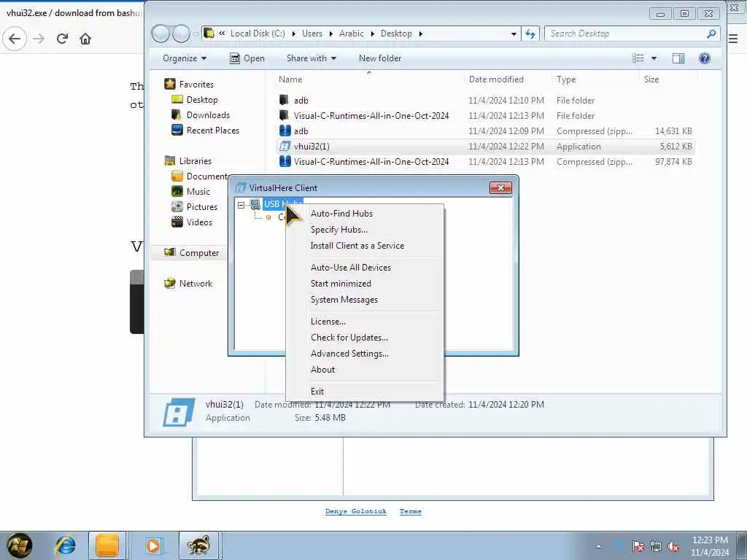747x560 pixels.
Task: Click the volume muted tray icon
Action: [x=673, y=547]
